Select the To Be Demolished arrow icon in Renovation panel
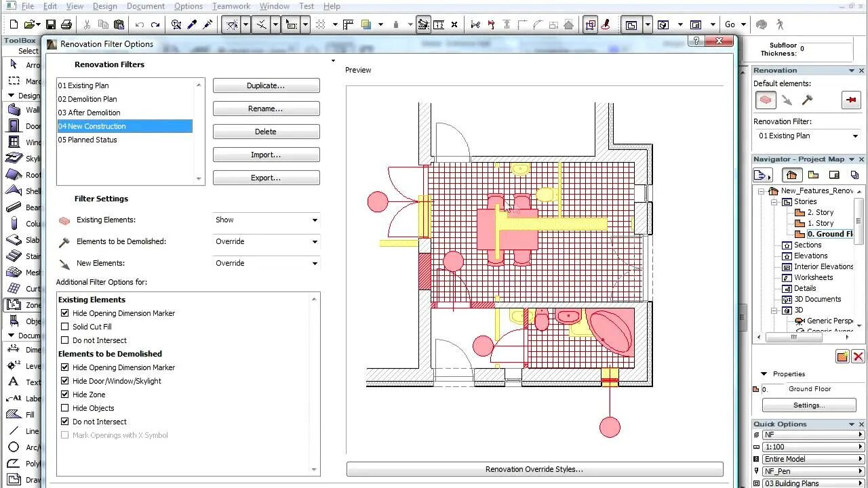868x488 pixels. 787,100
